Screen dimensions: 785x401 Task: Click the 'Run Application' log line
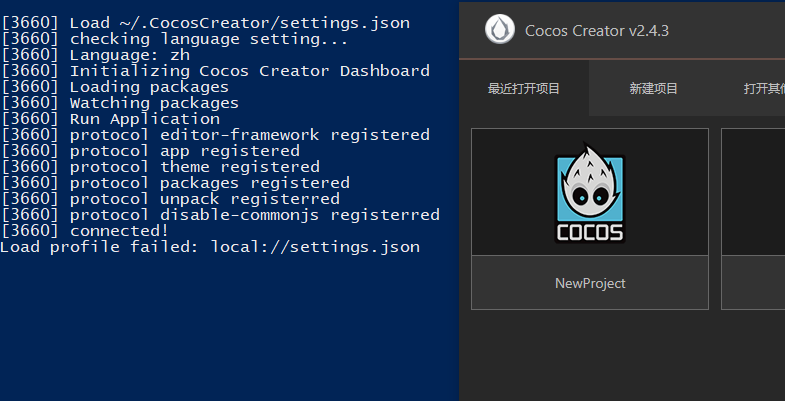(x=110, y=119)
